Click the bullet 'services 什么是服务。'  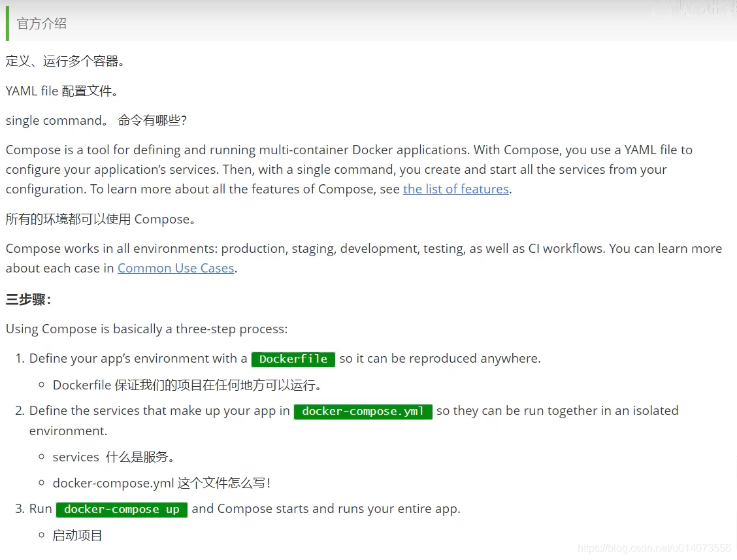pyautogui.click(x=114, y=457)
